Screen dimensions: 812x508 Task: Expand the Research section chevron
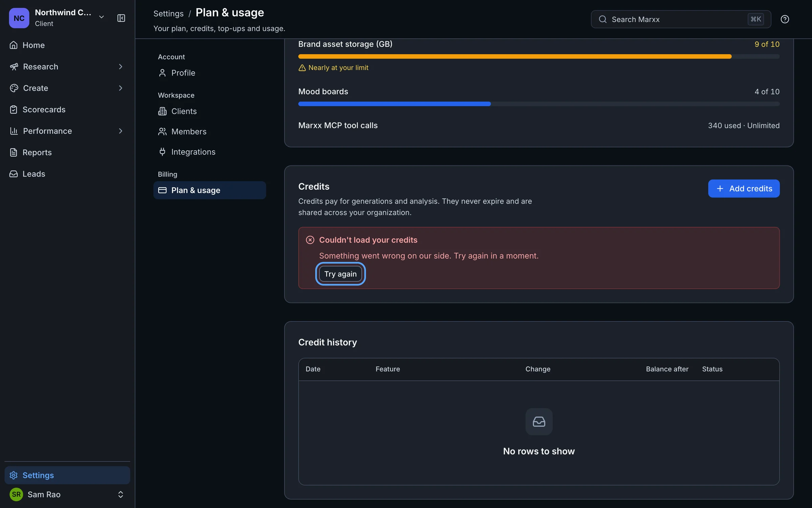coord(120,67)
